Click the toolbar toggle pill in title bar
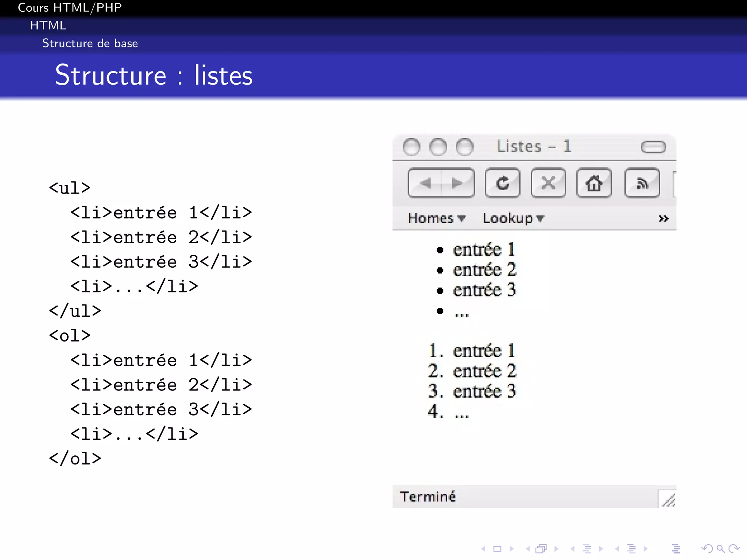This screenshot has height=560, width=747. [653, 147]
